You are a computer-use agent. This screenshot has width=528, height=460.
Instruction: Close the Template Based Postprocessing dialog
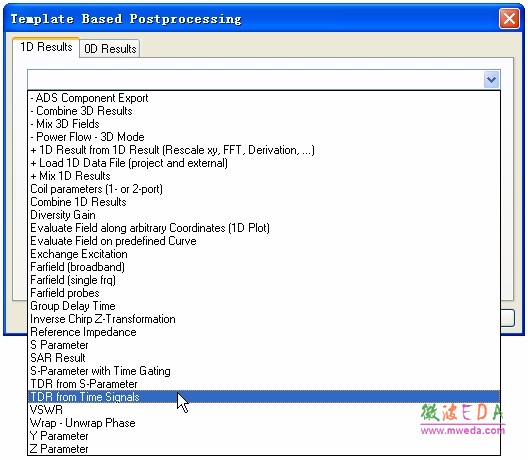[x=509, y=19]
